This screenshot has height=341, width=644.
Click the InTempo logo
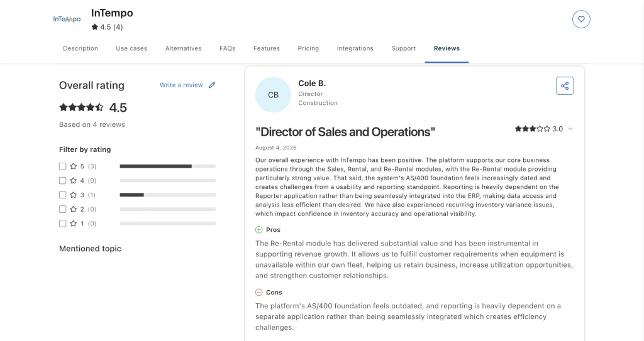point(67,19)
